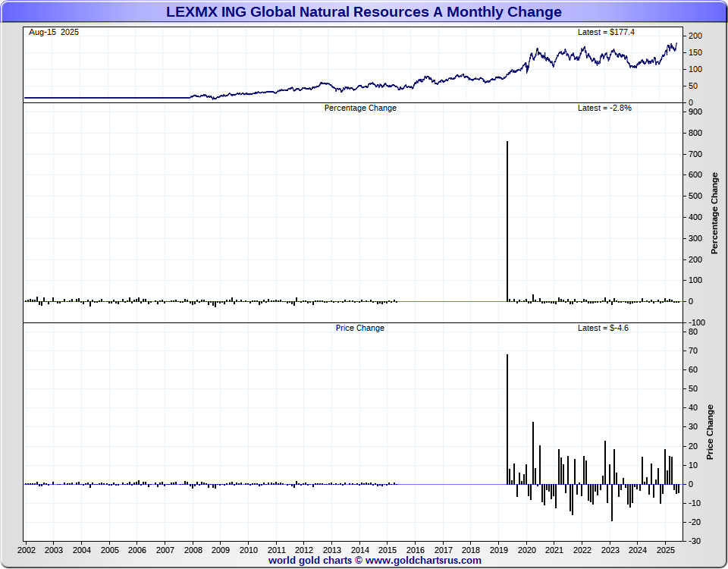The image size is (728, 569).
Task: Click the 2002 year label on x-axis
Action: [26, 550]
